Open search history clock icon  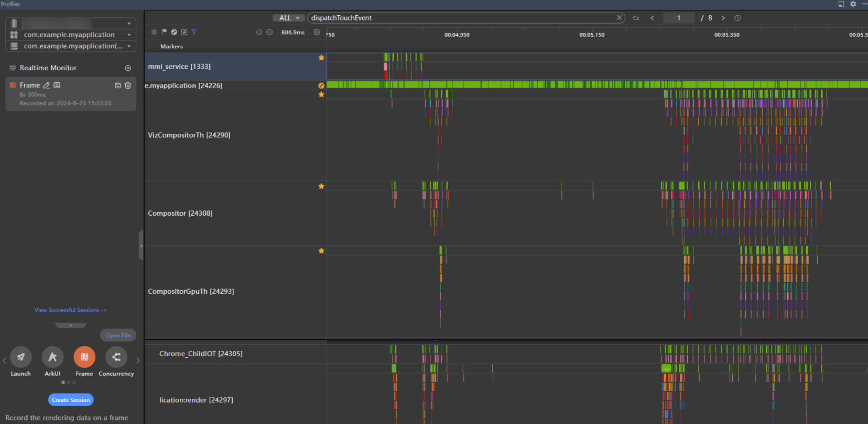pos(737,18)
